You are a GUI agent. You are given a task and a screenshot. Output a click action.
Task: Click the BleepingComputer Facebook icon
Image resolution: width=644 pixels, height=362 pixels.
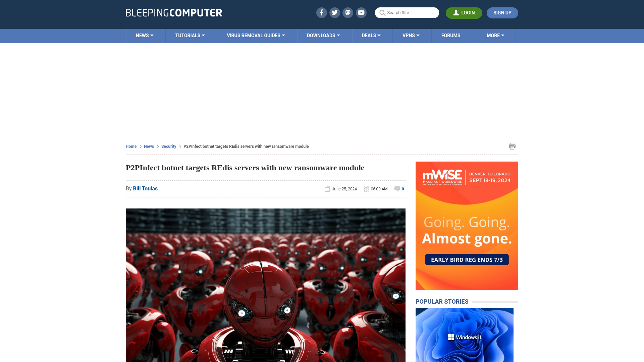click(x=322, y=13)
